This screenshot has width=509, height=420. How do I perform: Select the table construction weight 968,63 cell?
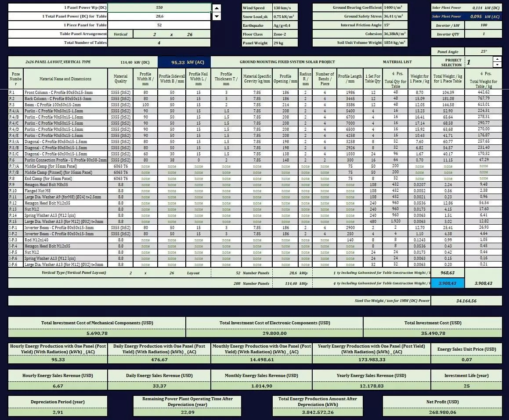[448, 273]
